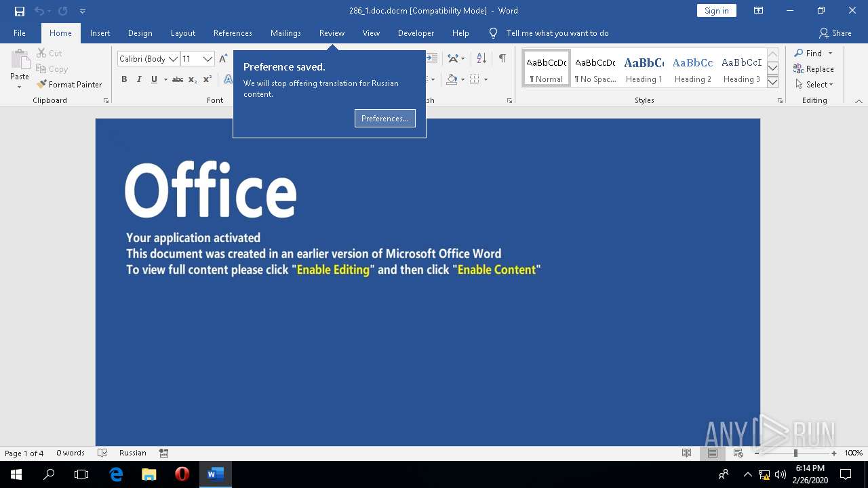Click the spelling proofing icon in the status bar

[102, 453]
